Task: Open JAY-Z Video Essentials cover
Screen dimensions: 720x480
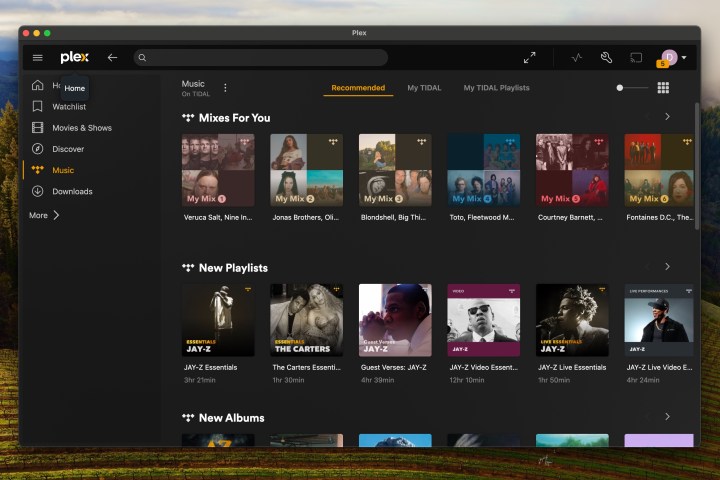Action: tap(484, 320)
